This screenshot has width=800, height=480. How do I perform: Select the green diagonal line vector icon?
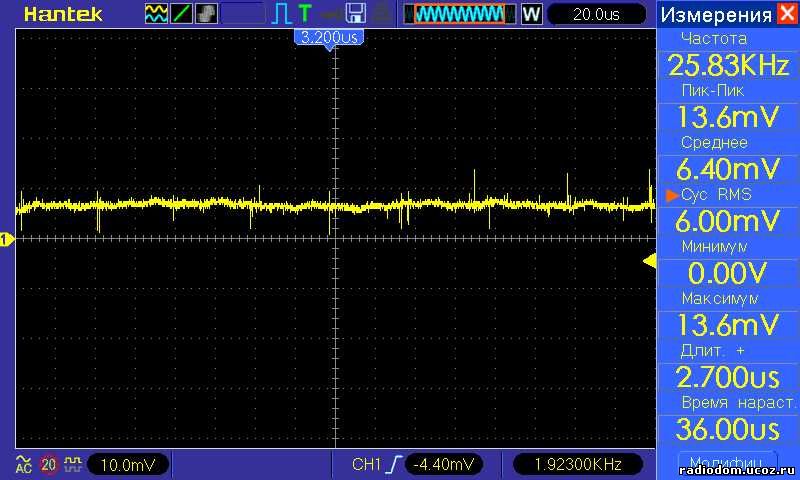(x=181, y=14)
